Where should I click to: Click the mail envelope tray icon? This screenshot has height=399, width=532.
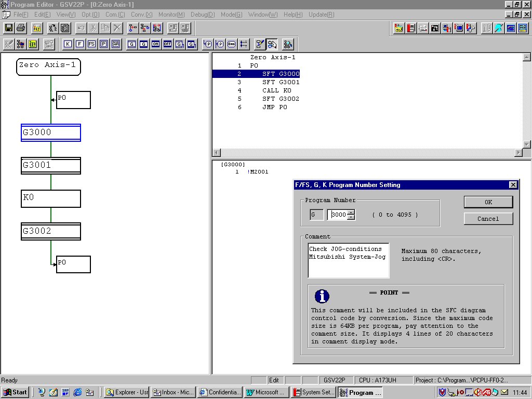(x=504, y=392)
